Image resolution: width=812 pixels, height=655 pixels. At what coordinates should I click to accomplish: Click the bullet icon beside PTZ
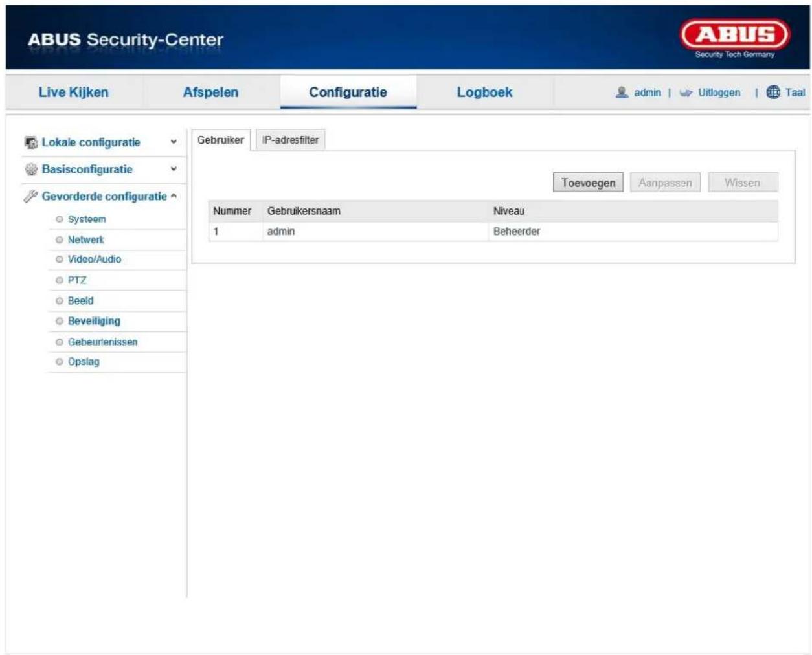click(x=60, y=280)
